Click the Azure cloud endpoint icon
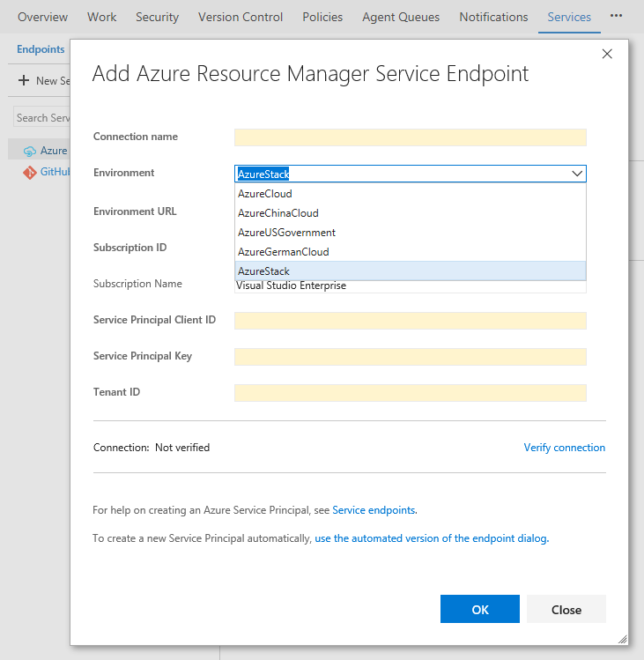 (x=30, y=152)
